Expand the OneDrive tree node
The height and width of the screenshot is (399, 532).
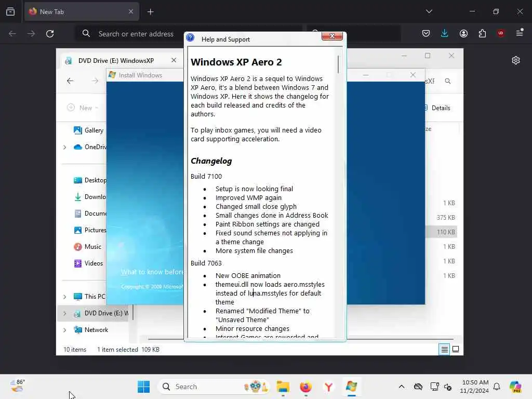(x=64, y=147)
